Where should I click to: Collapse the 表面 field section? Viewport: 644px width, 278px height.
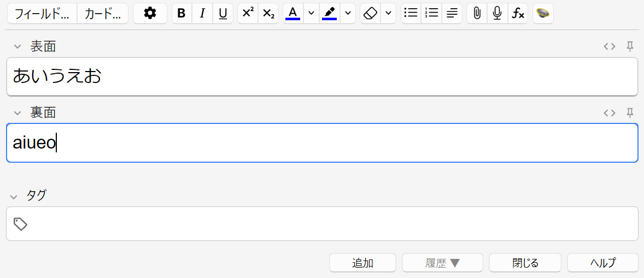click(17, 47)
